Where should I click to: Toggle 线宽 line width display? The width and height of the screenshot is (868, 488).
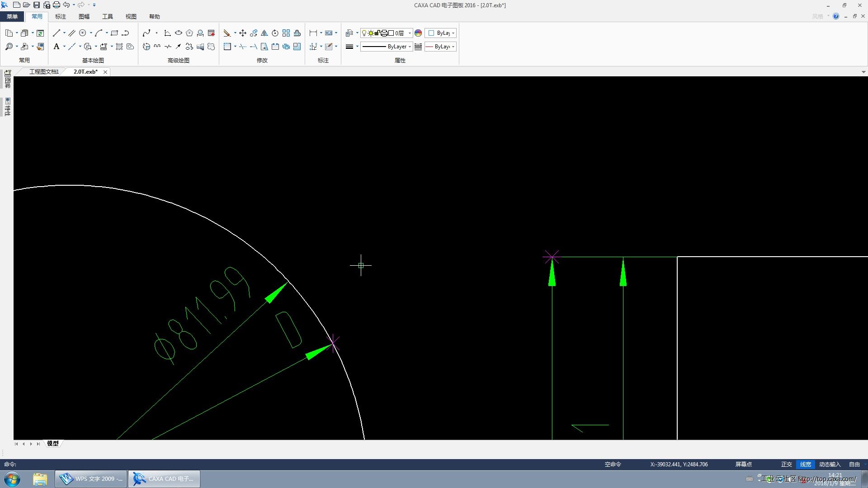point(805,464)
